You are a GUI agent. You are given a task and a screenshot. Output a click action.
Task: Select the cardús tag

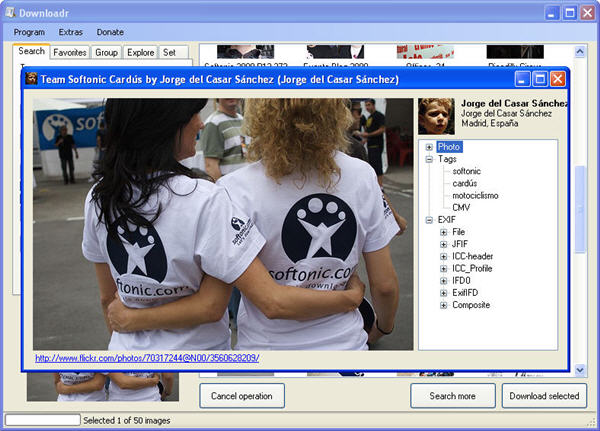tap(465, 183)
